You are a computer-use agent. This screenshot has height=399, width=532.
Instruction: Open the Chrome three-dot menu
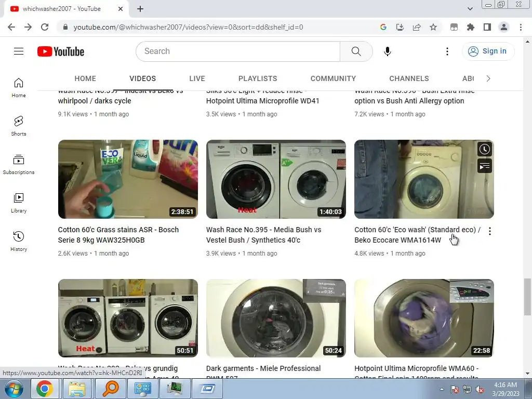[521, 27]
